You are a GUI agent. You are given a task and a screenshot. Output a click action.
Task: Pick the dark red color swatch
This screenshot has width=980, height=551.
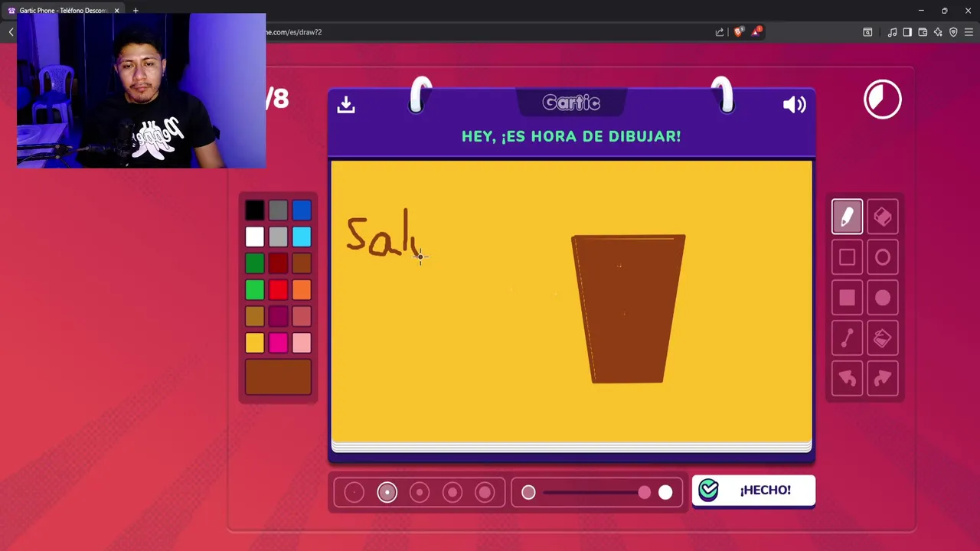(278, 263)
